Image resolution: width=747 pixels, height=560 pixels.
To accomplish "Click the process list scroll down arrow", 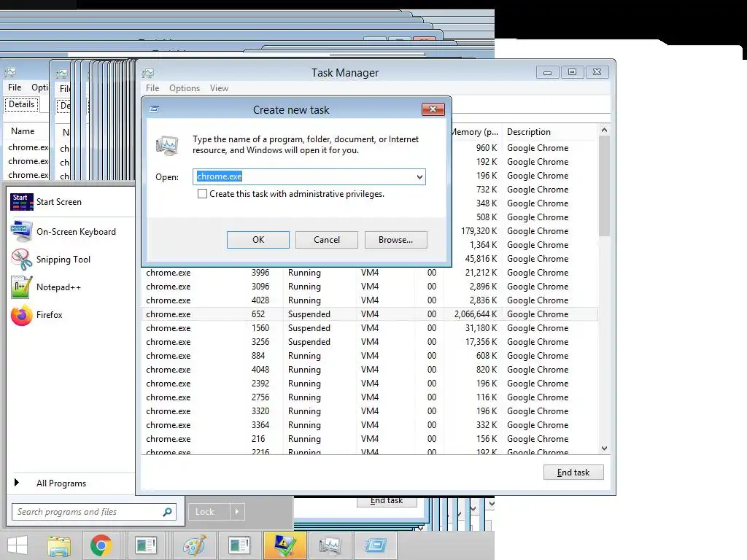I will click(604, 448).
